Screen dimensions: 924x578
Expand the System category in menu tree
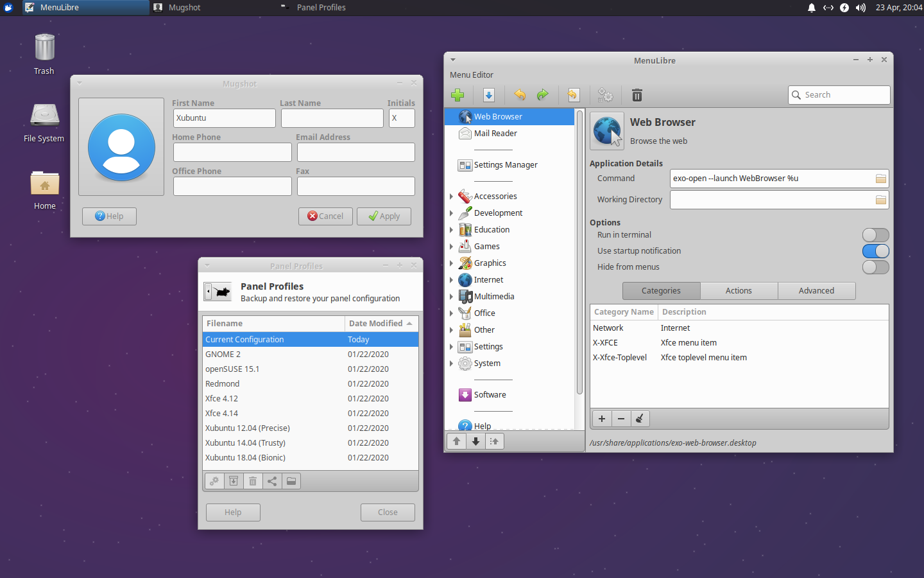(451, 363)
